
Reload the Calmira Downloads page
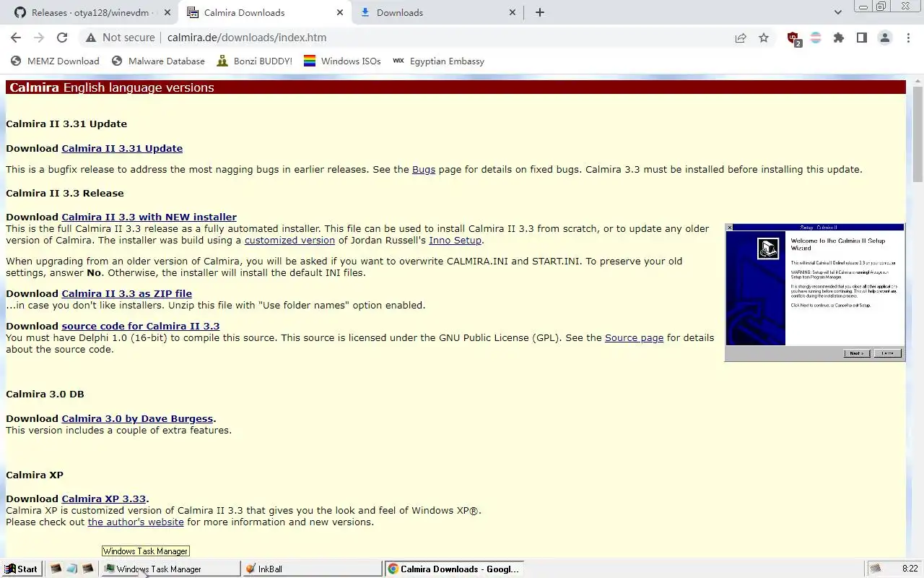62,38
